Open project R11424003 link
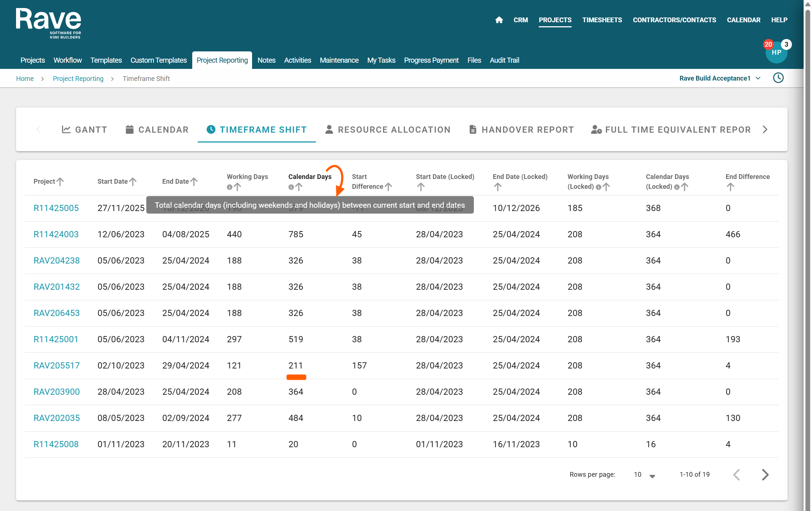 [56, 234]
